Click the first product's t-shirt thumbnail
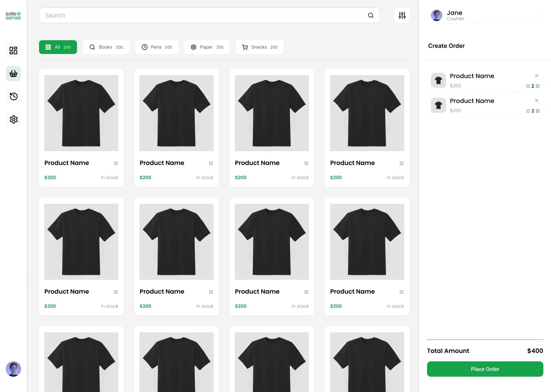Viewport: 551px width, 392px height. tap(81, 113)
